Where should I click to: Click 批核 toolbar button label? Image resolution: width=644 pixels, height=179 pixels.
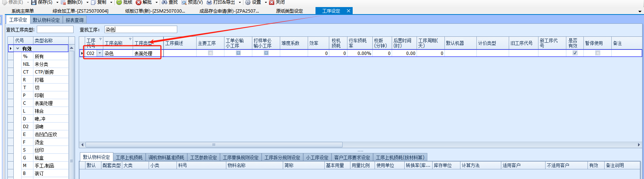128,2
